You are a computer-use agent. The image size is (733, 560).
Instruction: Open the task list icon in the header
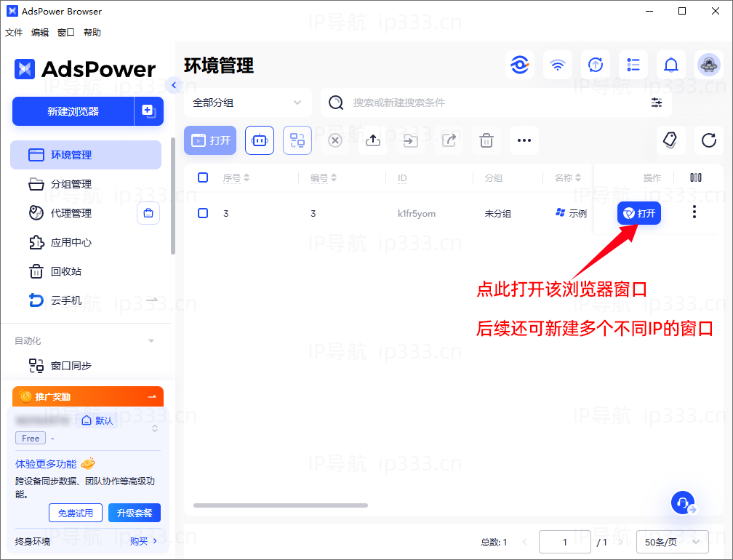pyautogui.click(x=633, y=65)
